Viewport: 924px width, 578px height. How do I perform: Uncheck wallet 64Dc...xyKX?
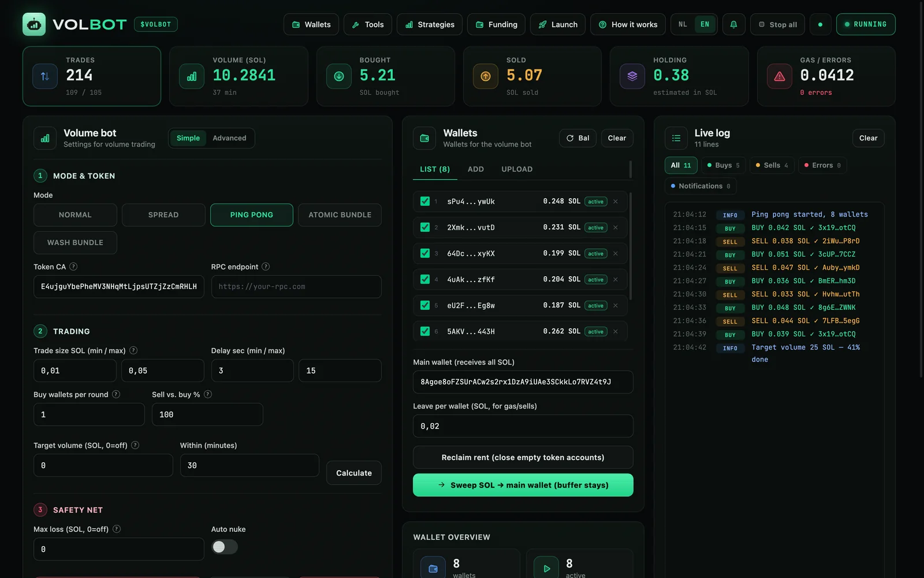click(x=425, y=253)
